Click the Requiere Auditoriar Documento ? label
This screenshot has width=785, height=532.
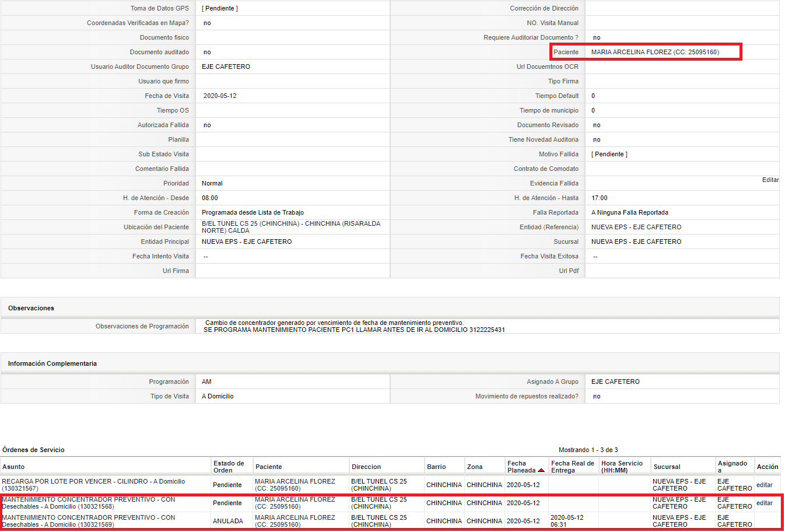pos(531,37)
